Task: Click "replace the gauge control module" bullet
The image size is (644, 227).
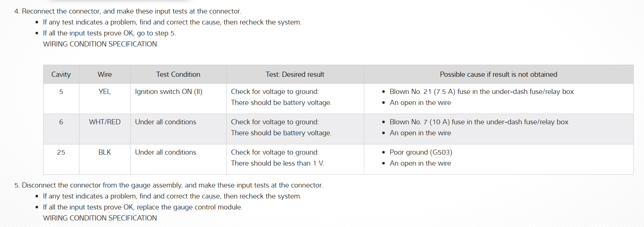Action: (142, 207)
